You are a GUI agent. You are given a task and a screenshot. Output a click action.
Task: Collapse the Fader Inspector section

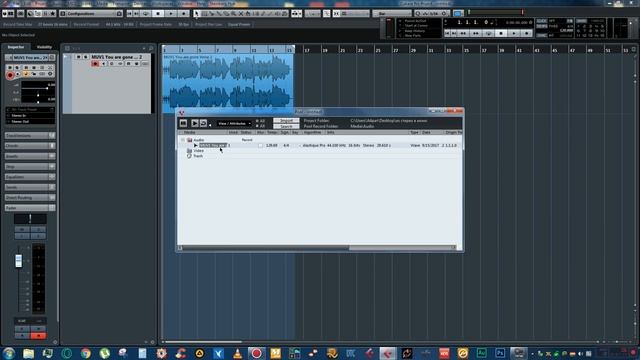click(30, 208)
